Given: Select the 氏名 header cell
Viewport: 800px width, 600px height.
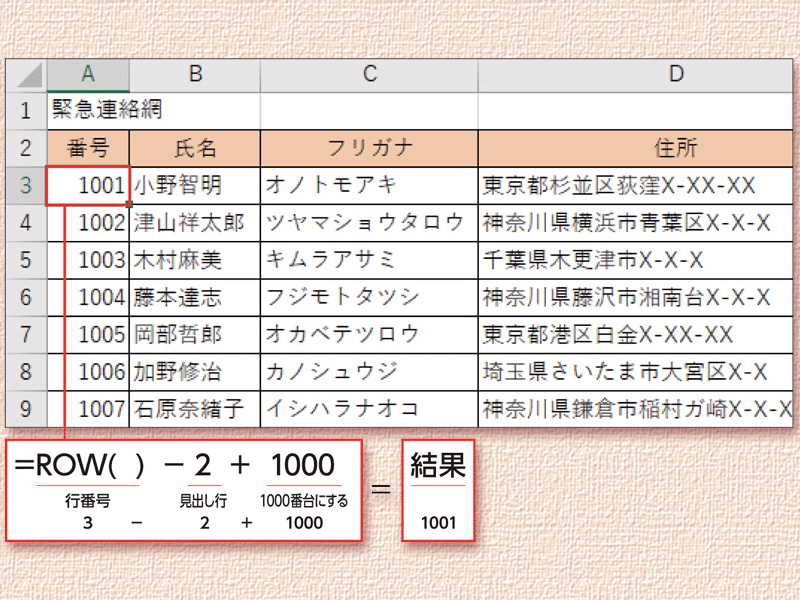Looking at the screenshot, I should [x=195, y=148].
